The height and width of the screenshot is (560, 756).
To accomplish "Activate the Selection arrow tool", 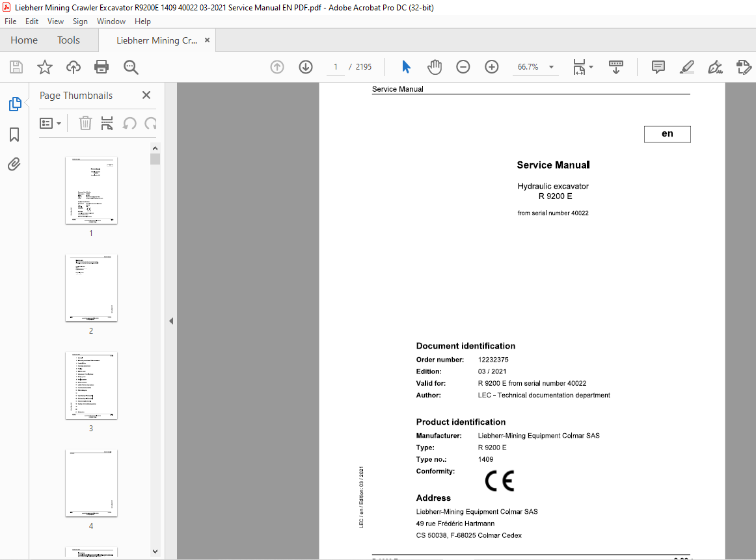I will click(407, 67).
